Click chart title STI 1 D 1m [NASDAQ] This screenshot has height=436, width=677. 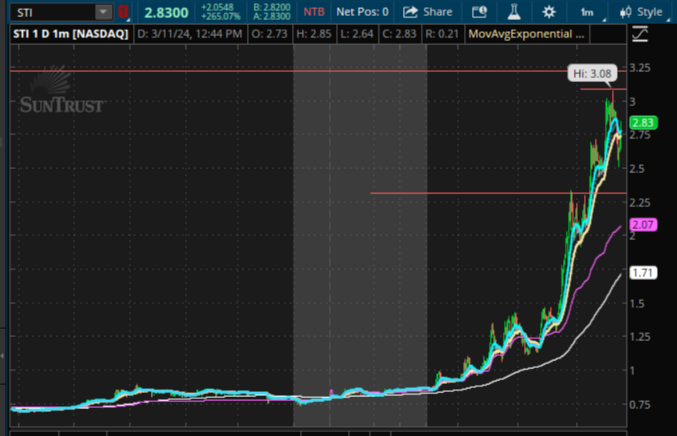point(71,34)
